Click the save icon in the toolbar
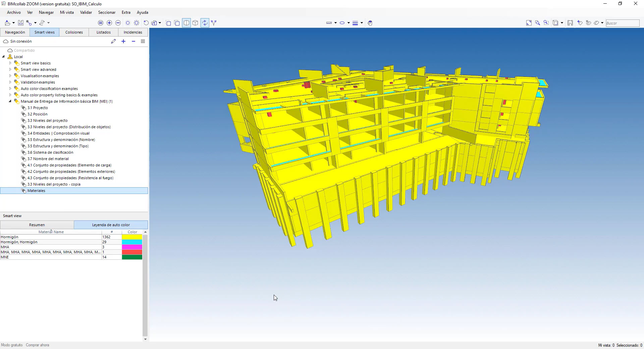Screen dimensions: 644x349 (x=21, y=23)
